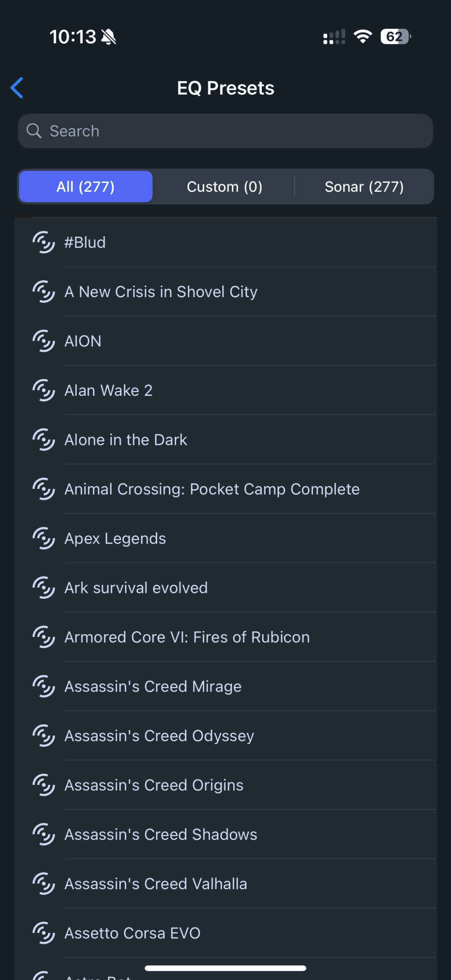This screenshot has width=451, height=980.
Task: Select Animal Crossing: Pocket Camp Complete preset
Action: pyautogui.click(x=225, y=489)
